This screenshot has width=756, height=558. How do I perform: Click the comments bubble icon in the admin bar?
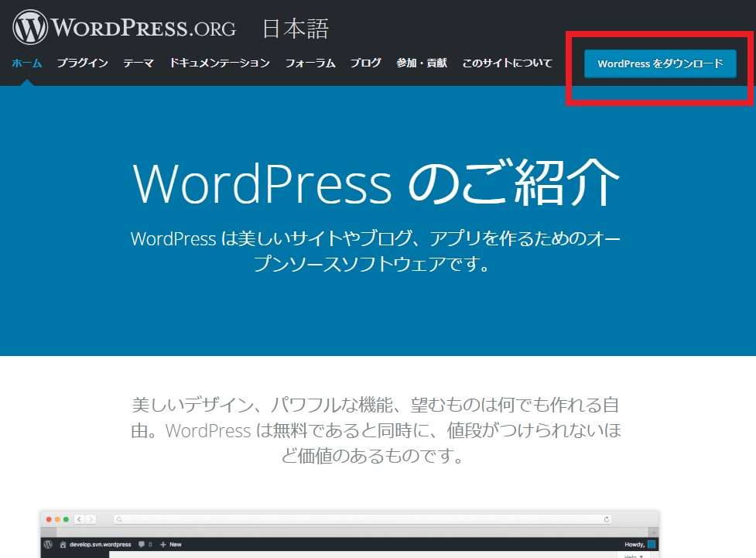pos(142,544)
